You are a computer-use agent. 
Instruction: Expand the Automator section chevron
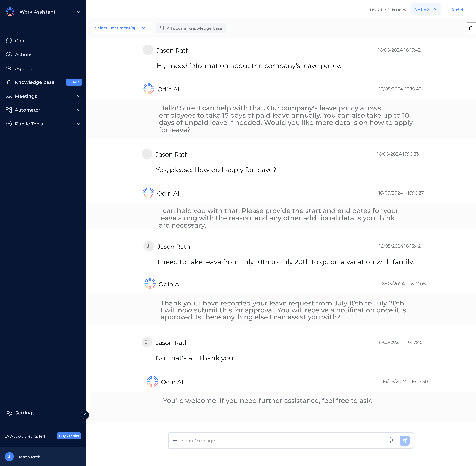79,110
